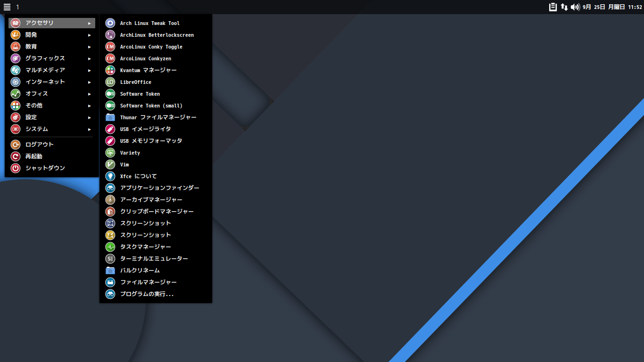Click the Arch Linux Tweak Tool icon

[110, 23]
